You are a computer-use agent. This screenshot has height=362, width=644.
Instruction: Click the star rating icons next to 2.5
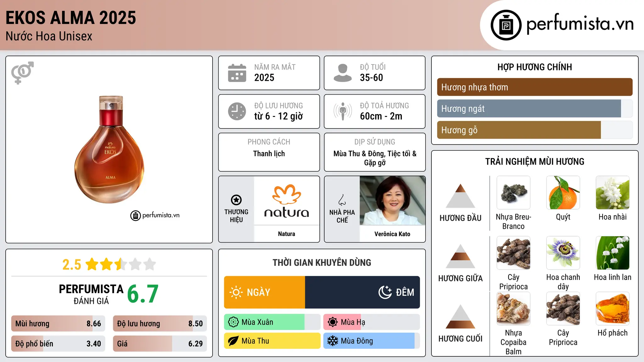tap(121, 264)
